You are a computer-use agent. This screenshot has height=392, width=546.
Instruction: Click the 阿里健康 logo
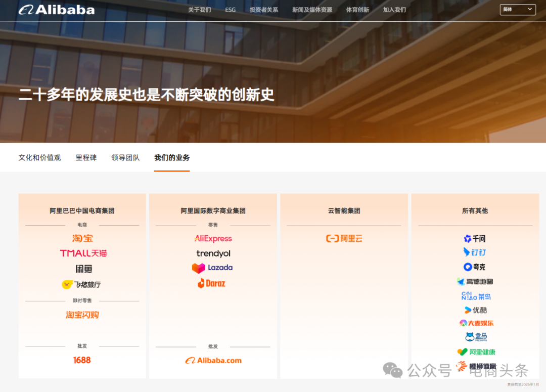(476, 352)
